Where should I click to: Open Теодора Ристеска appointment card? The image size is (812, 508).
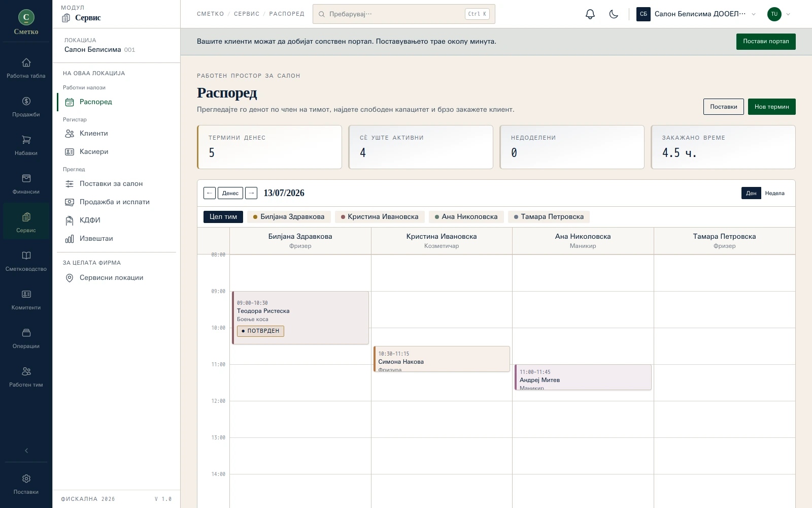[300, 317]
